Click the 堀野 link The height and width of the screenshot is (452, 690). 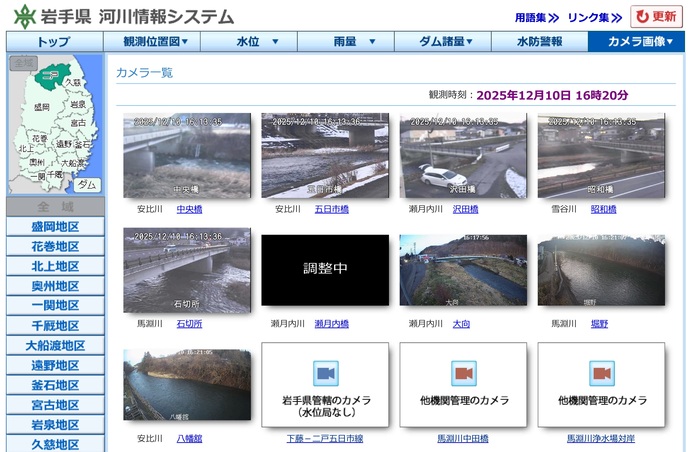599,324
